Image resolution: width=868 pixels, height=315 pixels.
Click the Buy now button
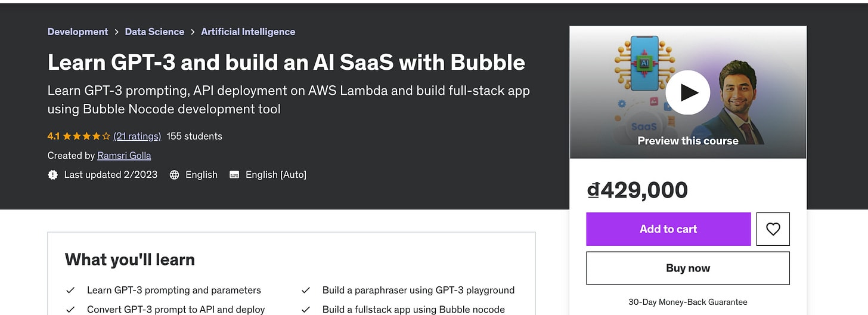tap(688, 268)
